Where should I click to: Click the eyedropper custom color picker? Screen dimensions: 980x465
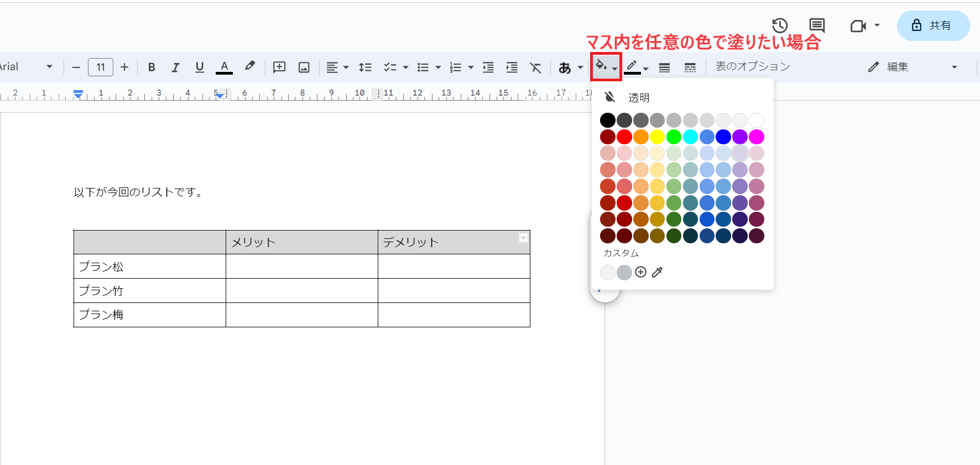(x=657, y=272)
